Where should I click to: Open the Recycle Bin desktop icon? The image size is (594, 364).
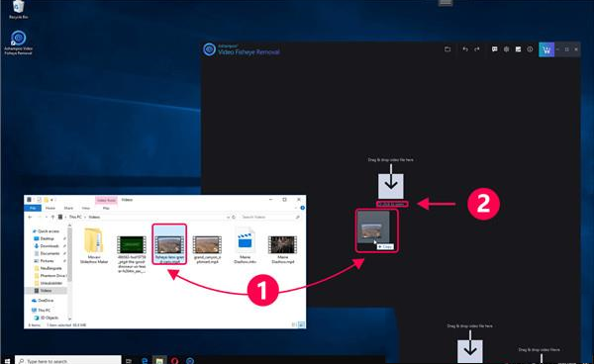[18, 10]
